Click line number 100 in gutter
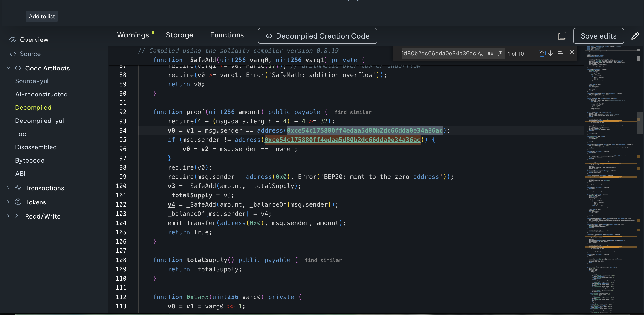Viewport: 644px width, 315px height. (x=121, y=186)
